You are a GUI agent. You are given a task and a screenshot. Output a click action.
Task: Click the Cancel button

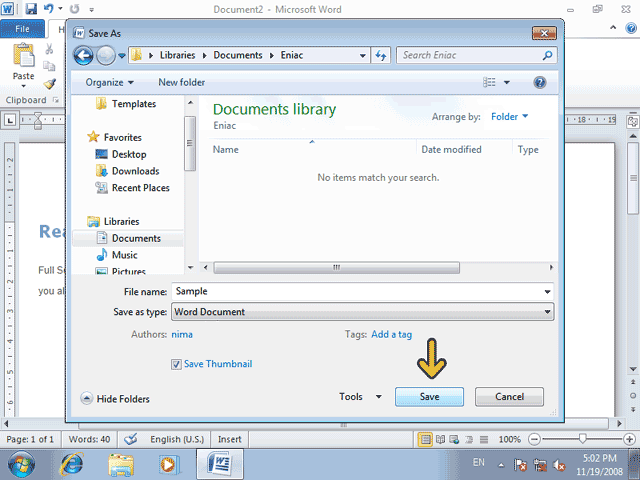click(x=509, y=397)
